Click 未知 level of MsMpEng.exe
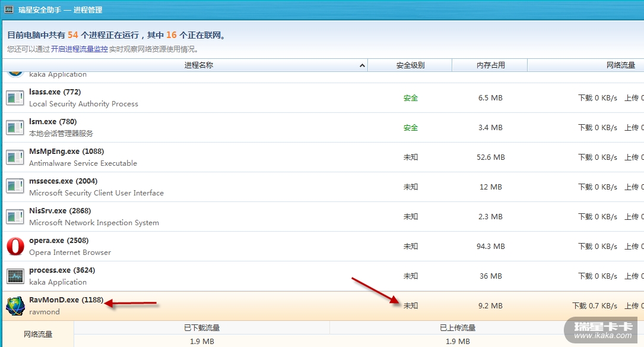The image size is (644, 347). click(410, 157)
